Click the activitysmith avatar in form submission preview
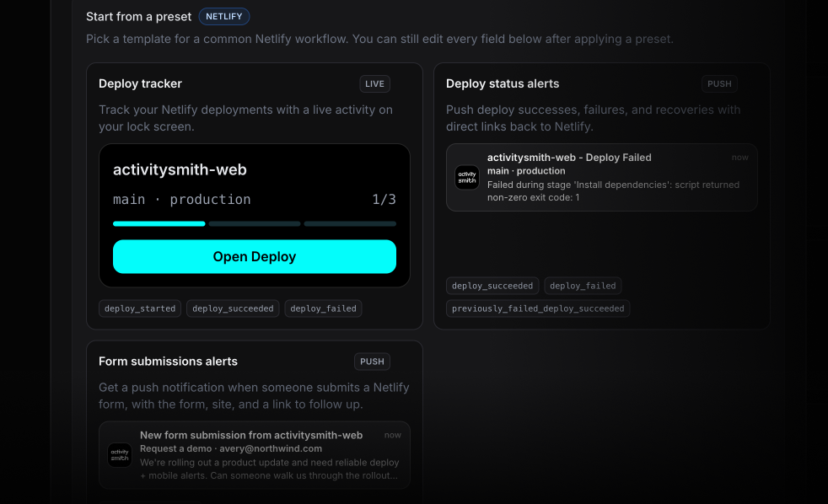The height and width of the screenshot is (504, 828). pos(120,455)
